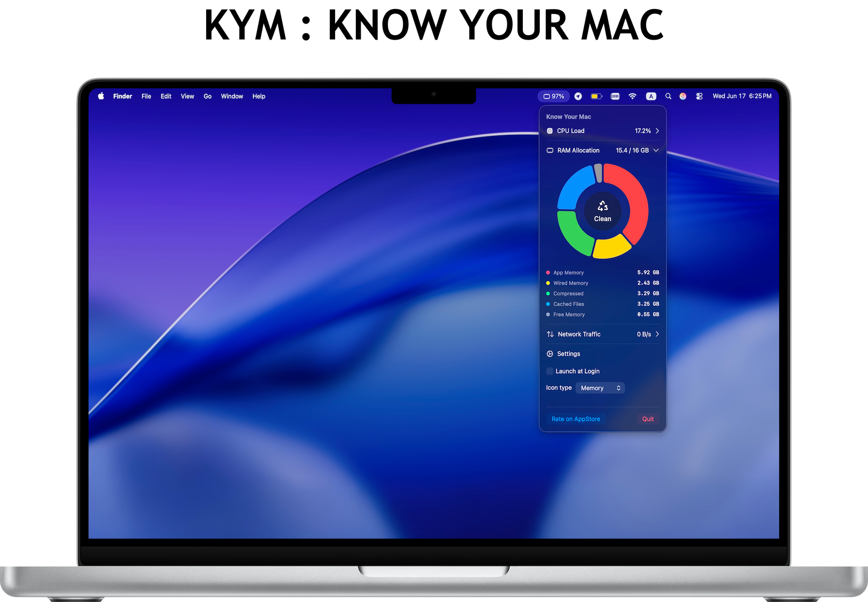Click the up-down arrows icon beside Network Traffic
This screenshot has height=602, width=868.
point(550,334)
